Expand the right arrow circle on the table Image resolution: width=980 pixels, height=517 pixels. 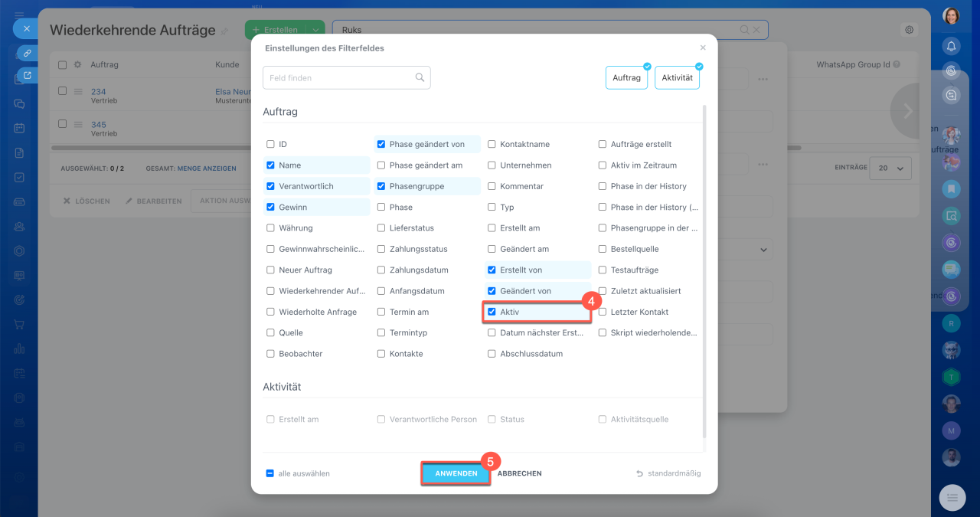[x=908, y=111]
